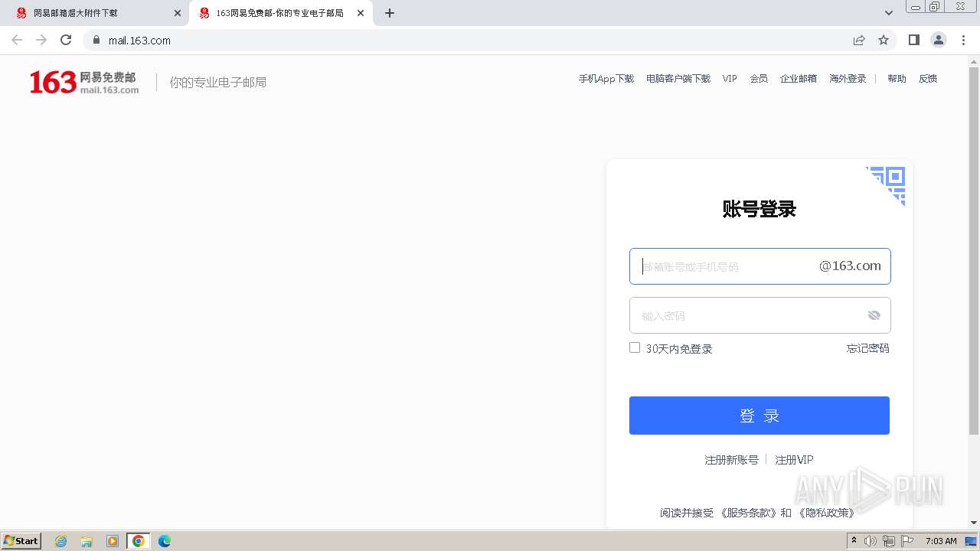Image resolution: width=980 pixels, height=551 pixels.
Task: View site security lock icon
Action: [96, 40]
